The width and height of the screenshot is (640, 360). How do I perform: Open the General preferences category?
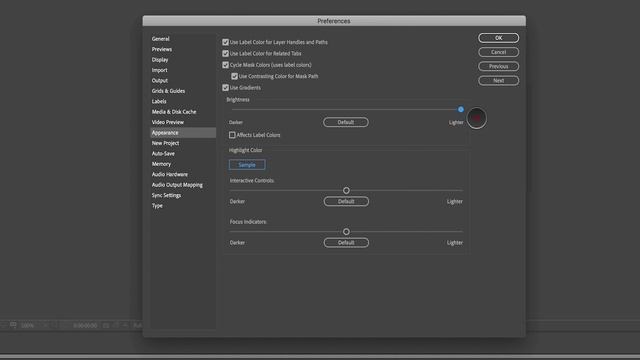(x=160, y=39)
